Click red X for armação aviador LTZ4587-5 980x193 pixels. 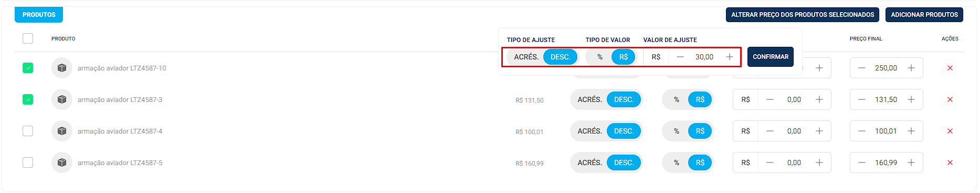click(950, 162)
